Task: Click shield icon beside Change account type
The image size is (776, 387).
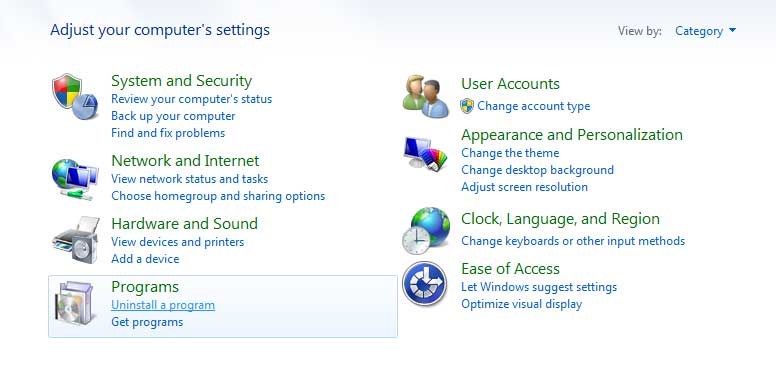Action: tap(467, 106)
